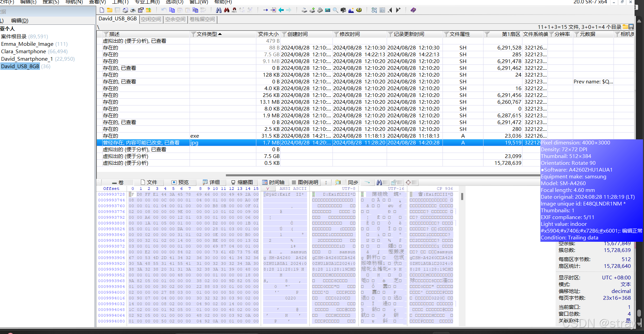Image resolution: width=644 pixels, height=334 pixels.
Task: Select the 案件根目录 case root
Action: [x=14, y=37]
